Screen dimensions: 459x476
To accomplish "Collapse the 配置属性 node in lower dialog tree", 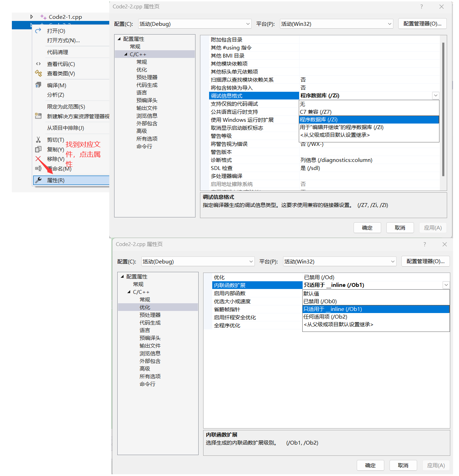I will (122, 276).
